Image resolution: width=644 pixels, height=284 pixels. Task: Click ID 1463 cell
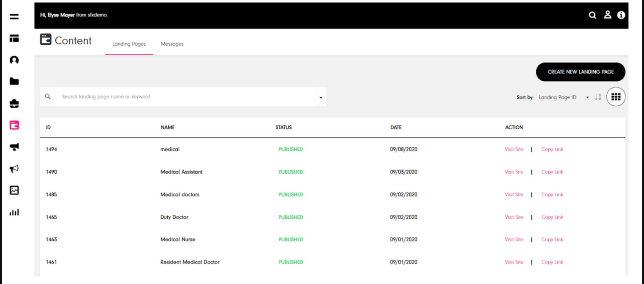pos(51,239)
